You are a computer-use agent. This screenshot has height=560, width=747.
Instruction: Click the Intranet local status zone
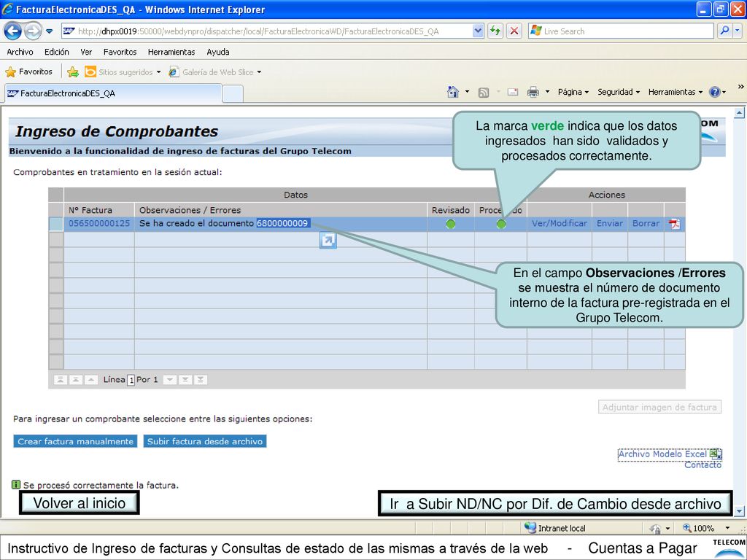[555, 528]
